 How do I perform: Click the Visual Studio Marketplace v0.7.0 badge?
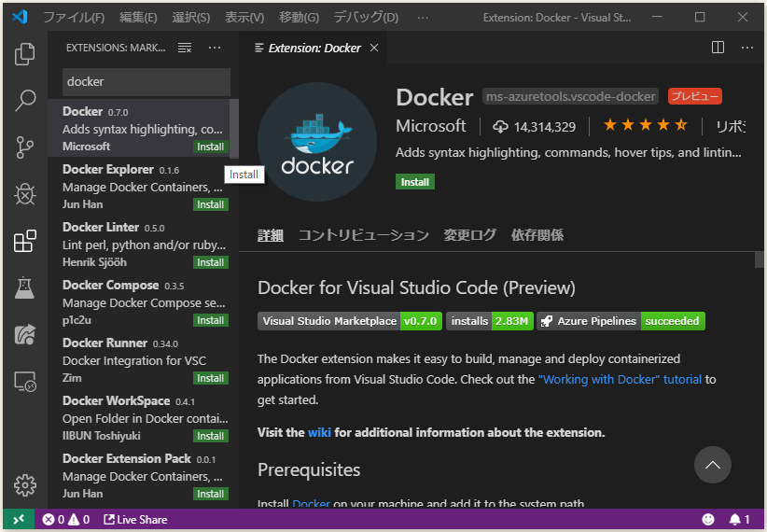[x=350, y=321]
